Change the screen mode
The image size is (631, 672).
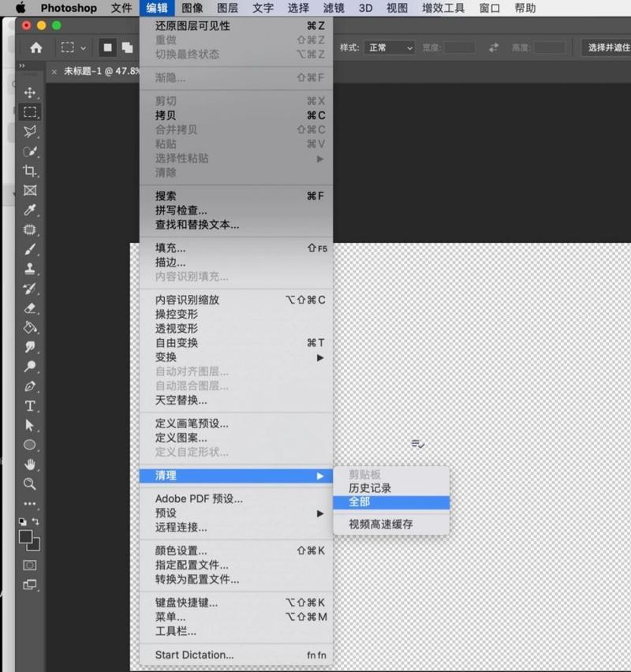[x=30, y=584]
